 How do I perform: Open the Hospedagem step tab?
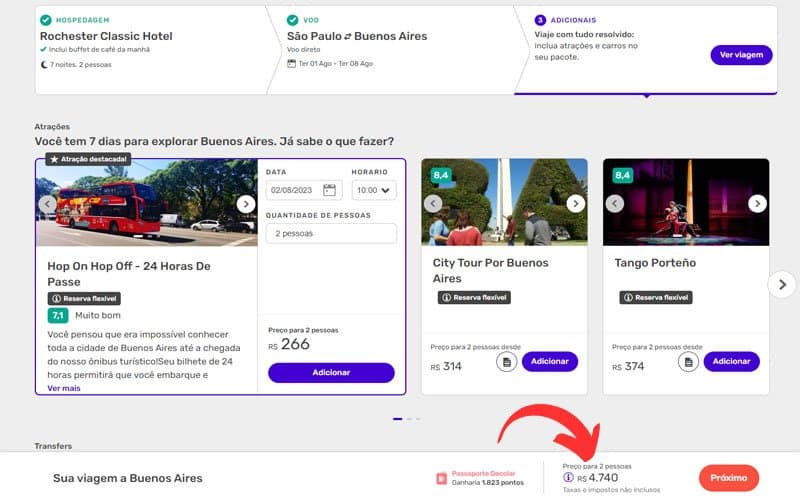pos(151,49)
